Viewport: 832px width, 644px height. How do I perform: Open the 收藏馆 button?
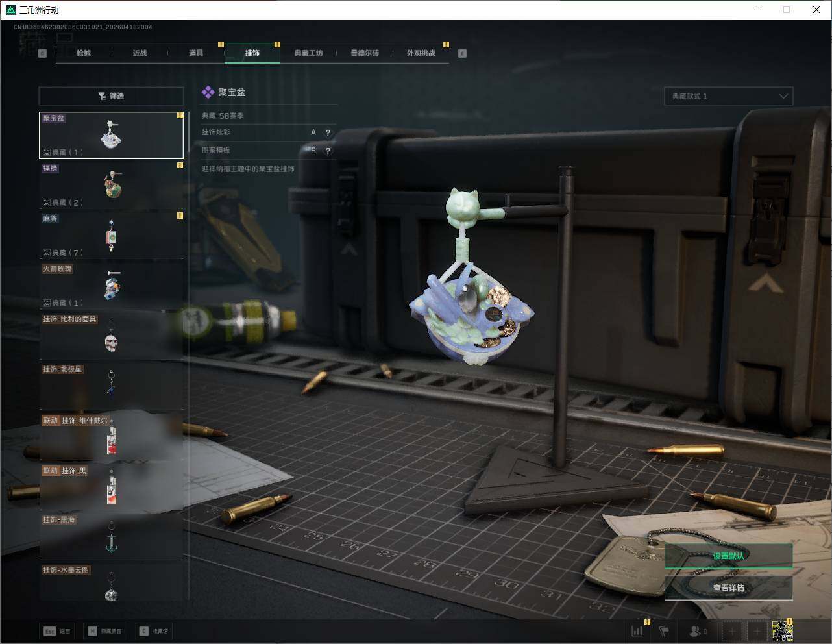pos(154,631)
